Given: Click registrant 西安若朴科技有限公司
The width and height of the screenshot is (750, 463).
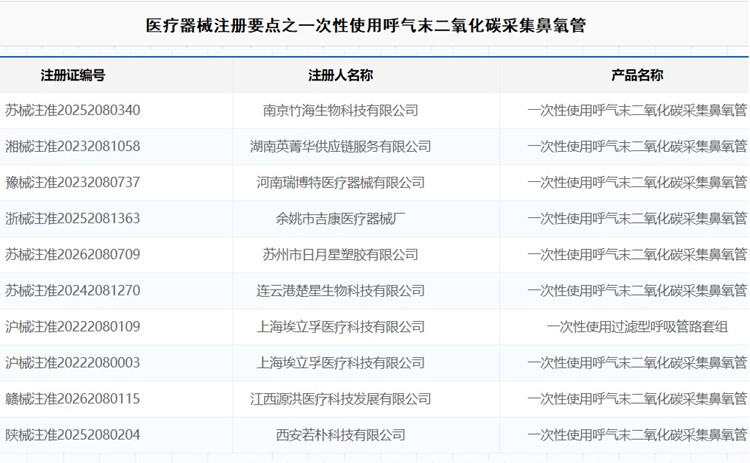Looking at the screenshot, I should (340, 435).
